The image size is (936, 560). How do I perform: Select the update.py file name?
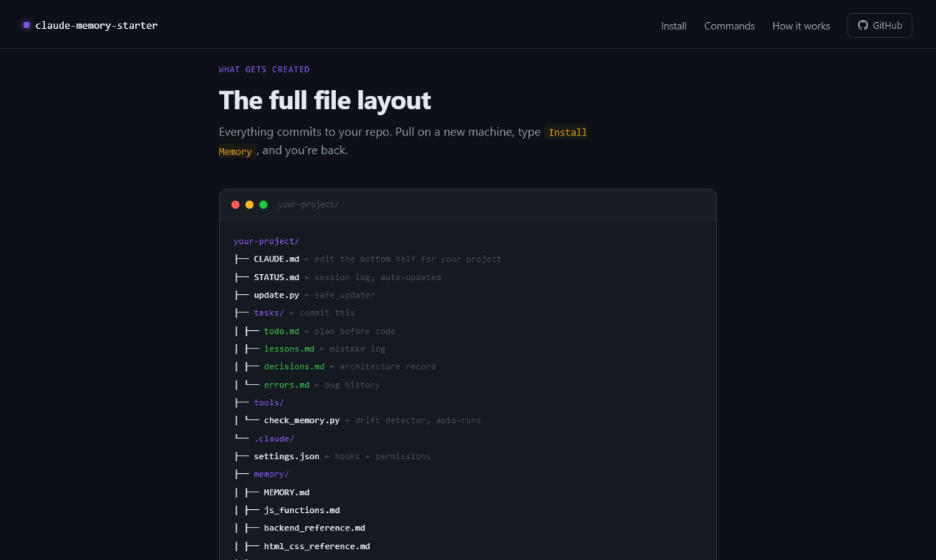[x=276, y=295]
